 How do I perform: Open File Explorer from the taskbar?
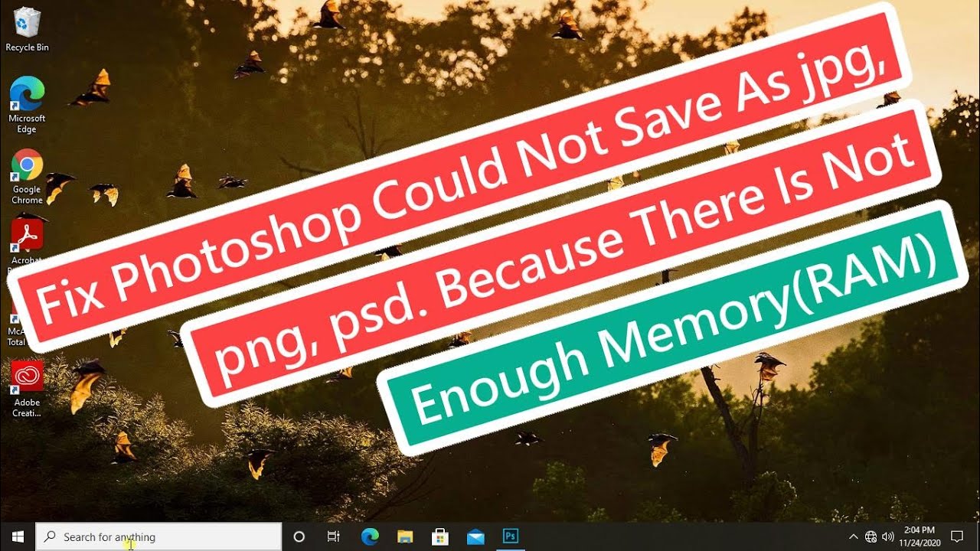(404, 536)
